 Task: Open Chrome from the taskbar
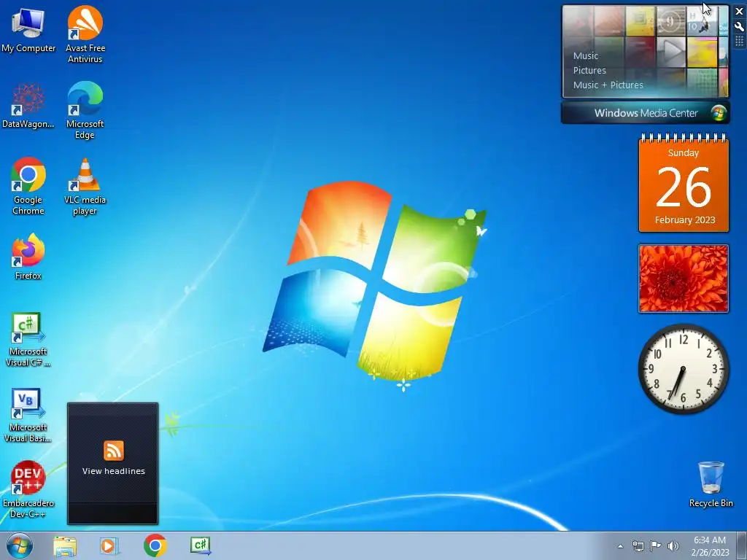pos(155,545)
